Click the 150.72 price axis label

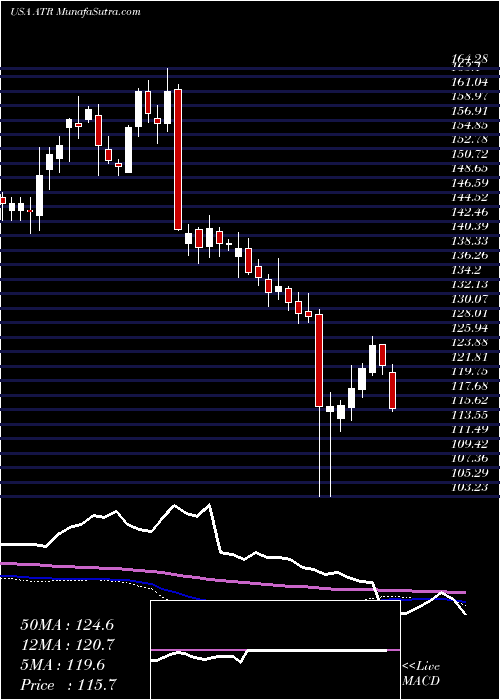point(470,154)
